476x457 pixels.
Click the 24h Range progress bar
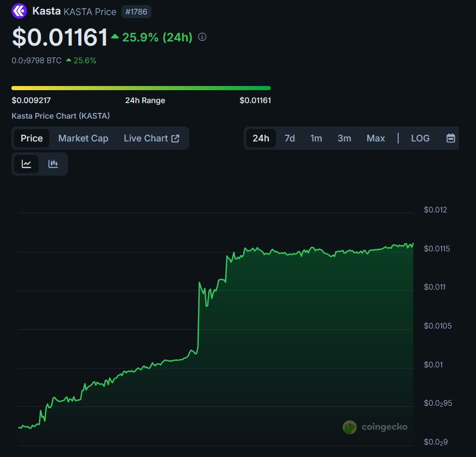tap(141, 88)
